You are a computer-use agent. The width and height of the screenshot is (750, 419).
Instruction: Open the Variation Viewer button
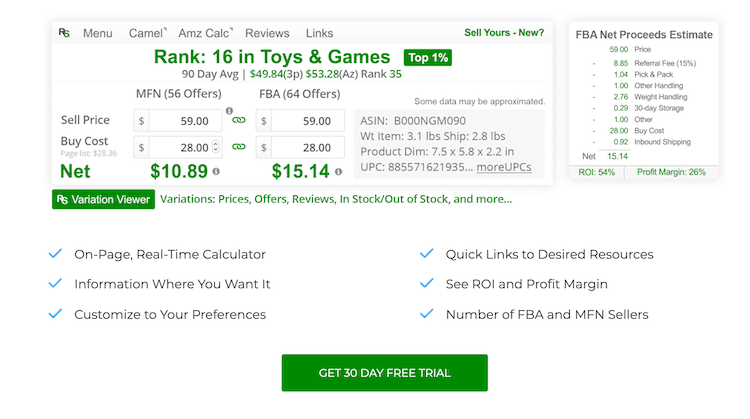tap(103, 199)
